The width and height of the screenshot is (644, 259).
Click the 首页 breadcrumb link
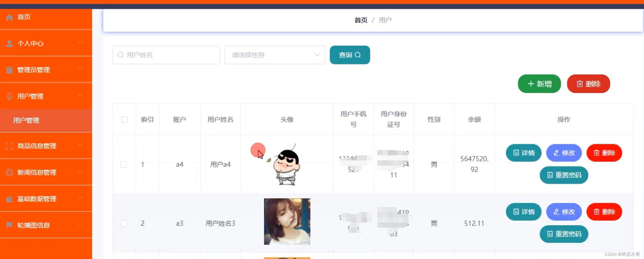pos(361,20)
